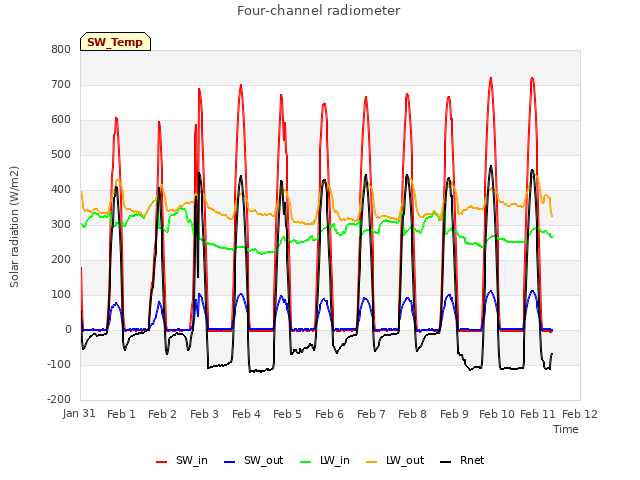The image size is (640, 480).
Task: Click the green LW_in legend swatch
Action: tap(306, 462)
